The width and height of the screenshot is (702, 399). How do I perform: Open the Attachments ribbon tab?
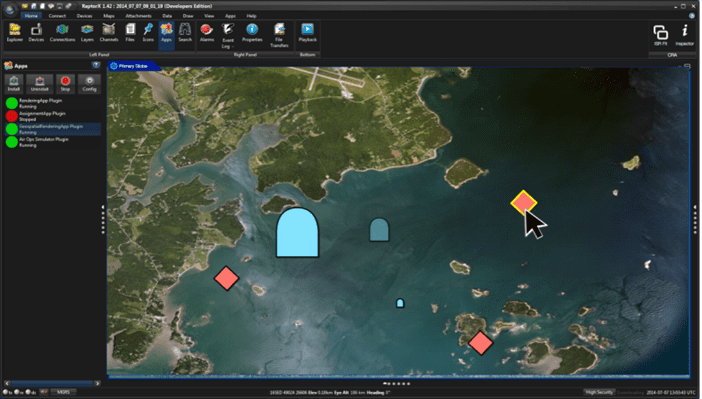coord(138,16)
